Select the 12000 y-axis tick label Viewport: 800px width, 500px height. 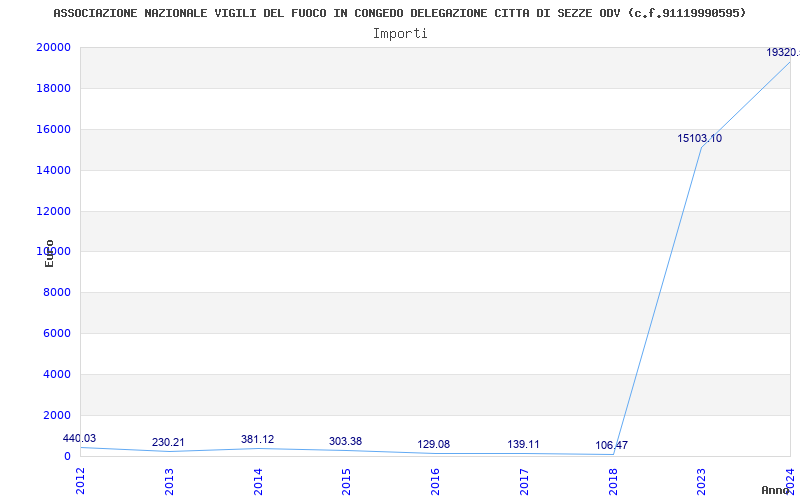point(53,211)
